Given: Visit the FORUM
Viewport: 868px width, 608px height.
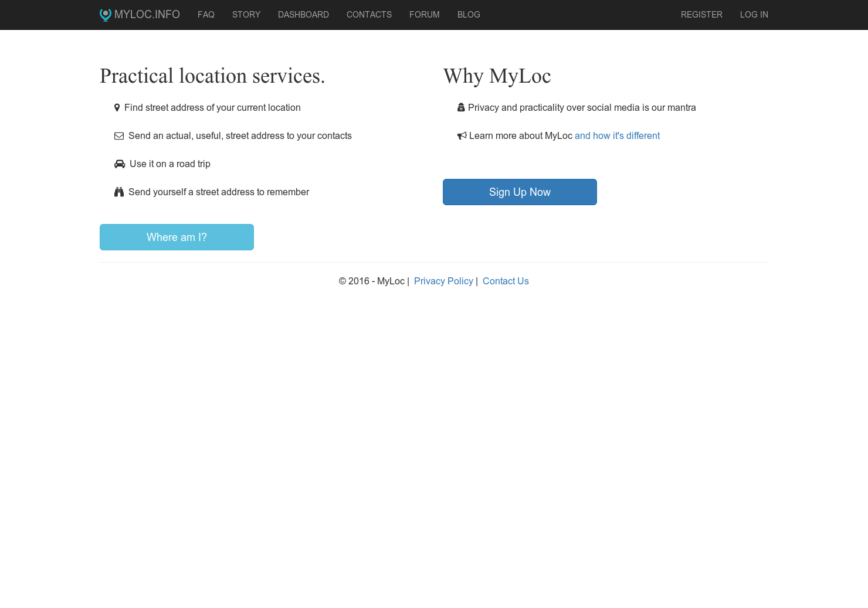Looking at the screenshot, I should (x=424, y=15).
